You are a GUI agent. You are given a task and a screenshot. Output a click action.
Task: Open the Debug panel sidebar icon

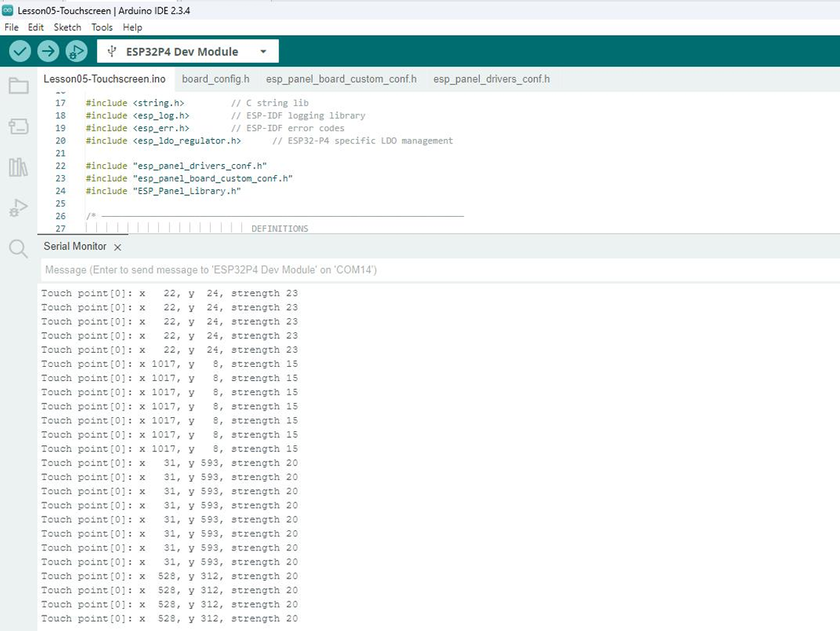point(18,208)
